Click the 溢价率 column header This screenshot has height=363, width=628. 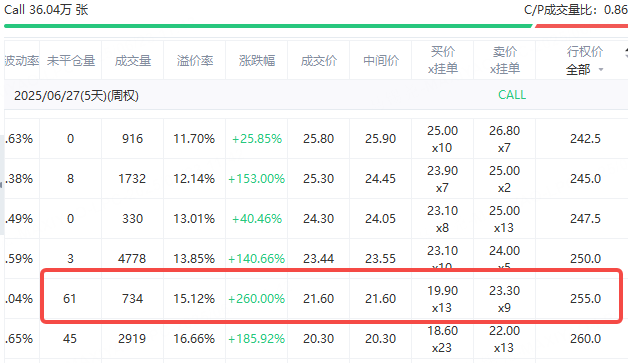point(195,60)
